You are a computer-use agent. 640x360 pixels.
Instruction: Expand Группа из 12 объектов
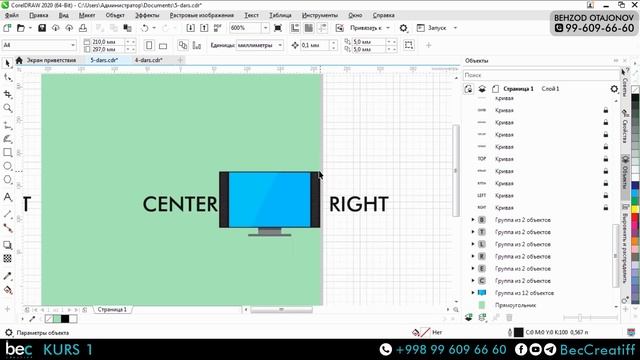coord(473,293)
